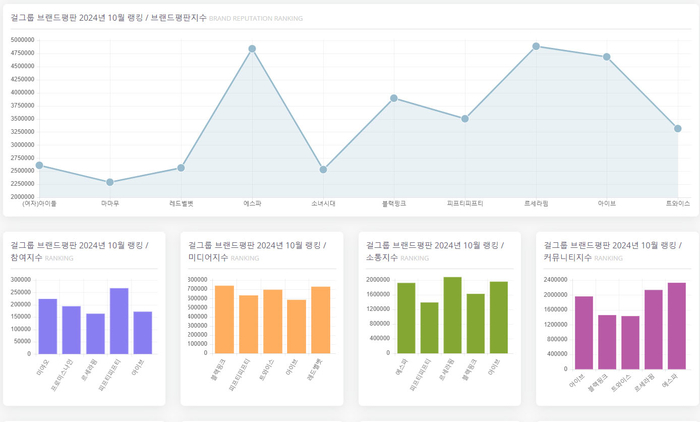Screen dimensions: 700x422
Task: Select the 블랙핑크 bar in 소통지수 chart
Action: (475, 324)
